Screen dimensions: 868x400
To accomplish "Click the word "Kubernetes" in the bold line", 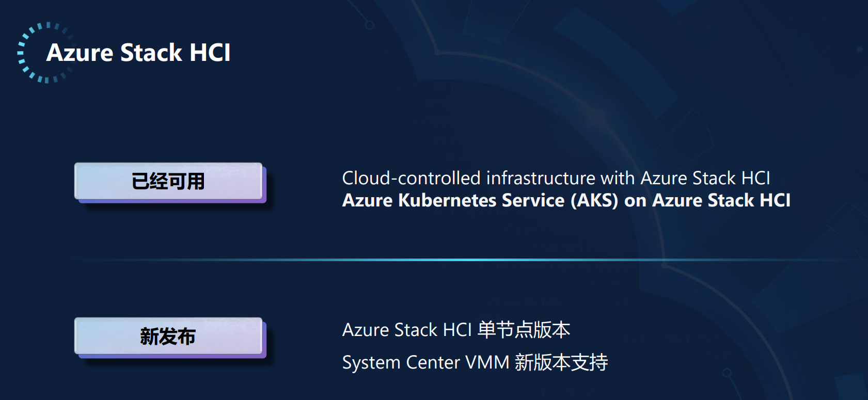I will point(447,200).
